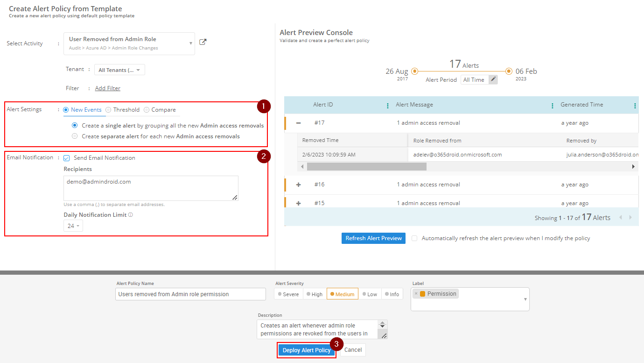The width and height of the screenshot is (644, 363).
Task: Remove the Permission label tag
Action: coord(416,294)
